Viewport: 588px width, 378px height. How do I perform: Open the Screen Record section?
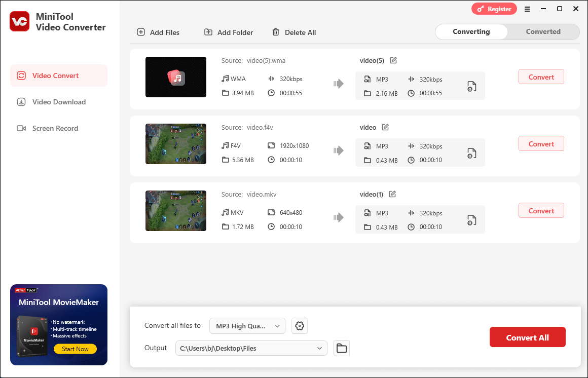pos(59,128)
